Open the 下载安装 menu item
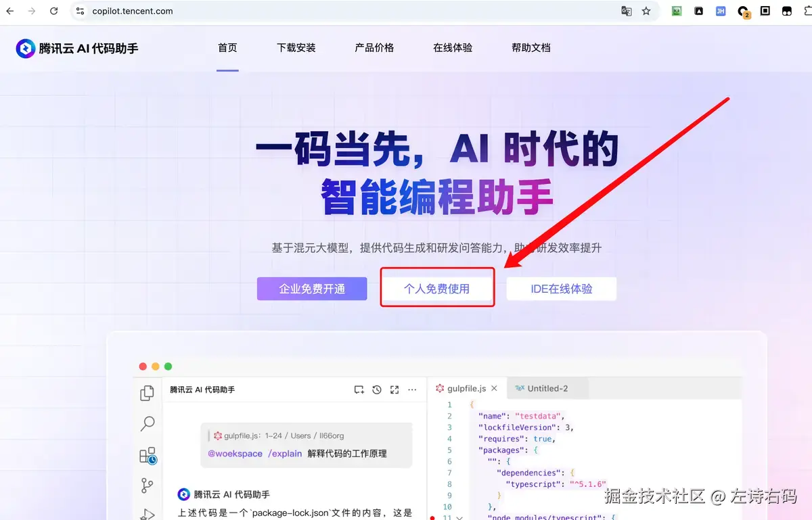This screenshot has width=812, height=520. point(296,48)
